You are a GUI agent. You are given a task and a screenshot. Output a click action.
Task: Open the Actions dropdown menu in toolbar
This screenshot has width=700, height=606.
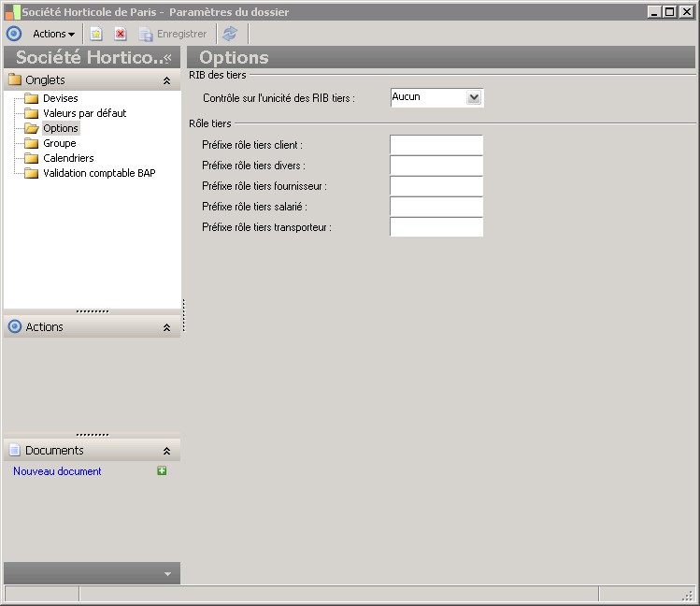54,34
